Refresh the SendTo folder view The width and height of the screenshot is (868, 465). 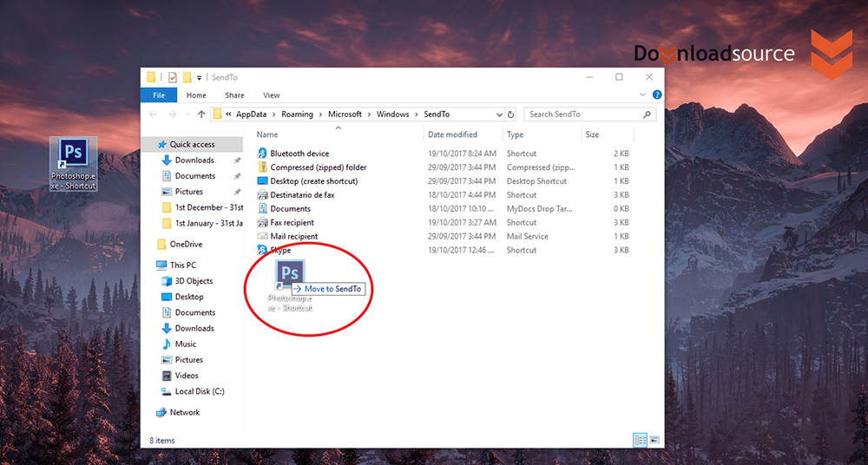tap(511, 115)
